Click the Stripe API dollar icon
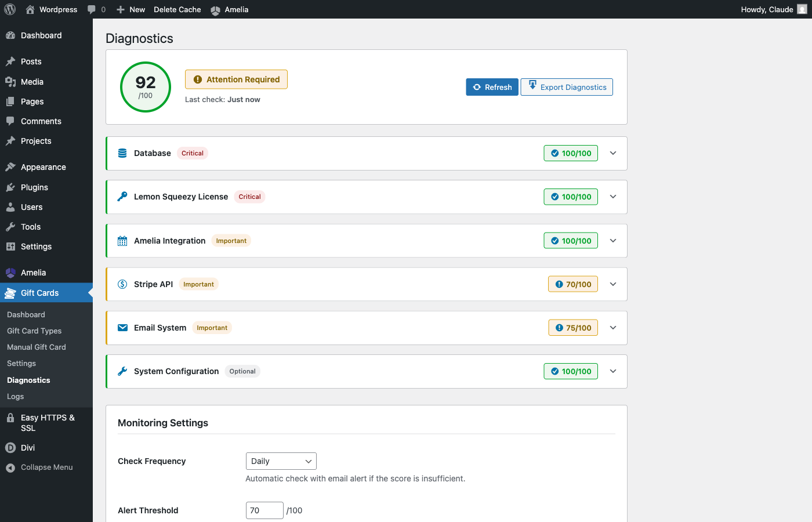The image size is (812, 522). 122,284
